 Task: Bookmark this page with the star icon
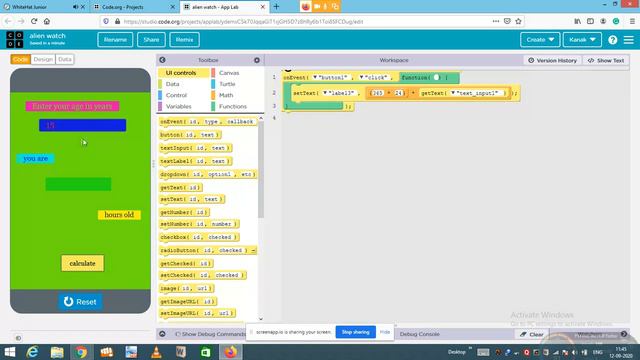pyautogui.click(x=518, y=21)
